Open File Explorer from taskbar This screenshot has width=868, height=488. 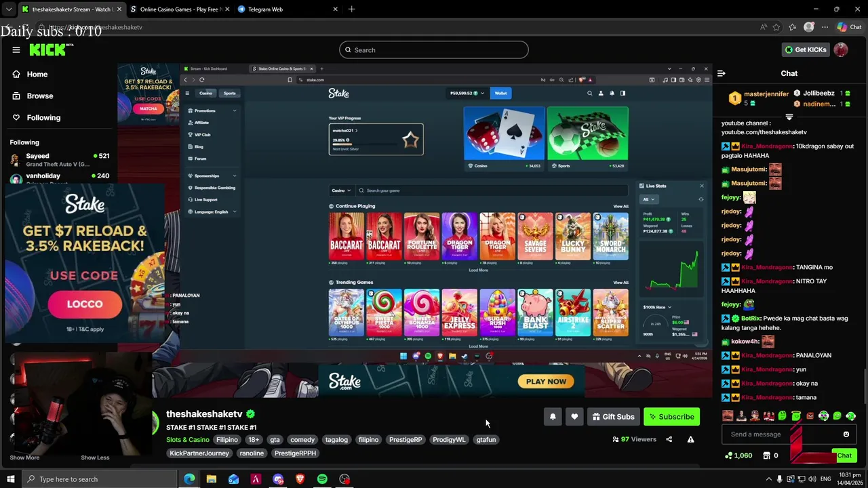click(212, 479)
